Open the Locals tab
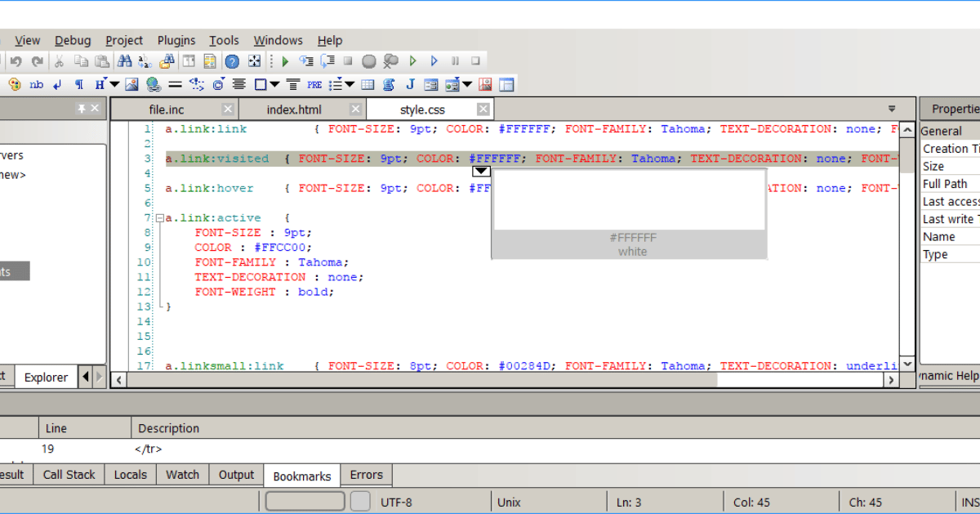This screenshot has height=514, width=980. (131, 475)
